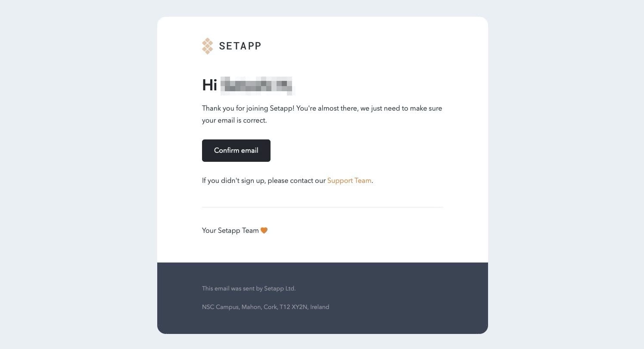The width and height of the screenshot is (644, 349).
Task: Click "This email was sent by" footer text
Action: tap(232, 289)
